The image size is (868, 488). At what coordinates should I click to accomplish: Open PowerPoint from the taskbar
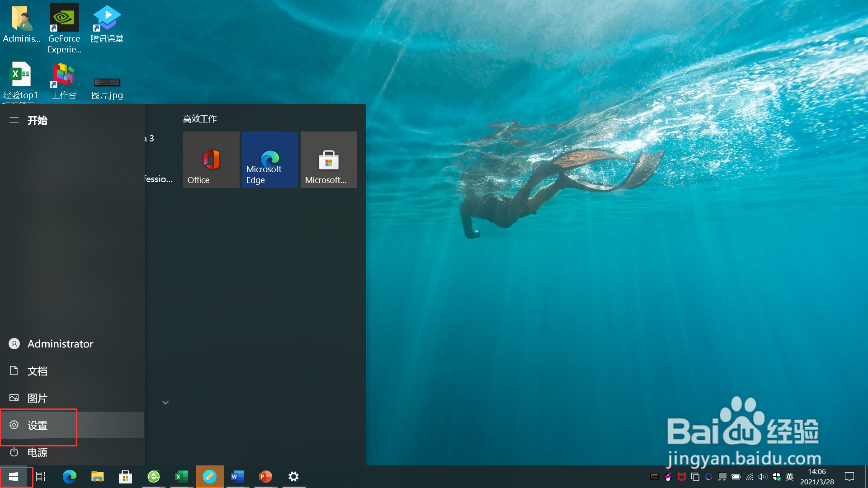pyautogui.click(x=265, y=477)
